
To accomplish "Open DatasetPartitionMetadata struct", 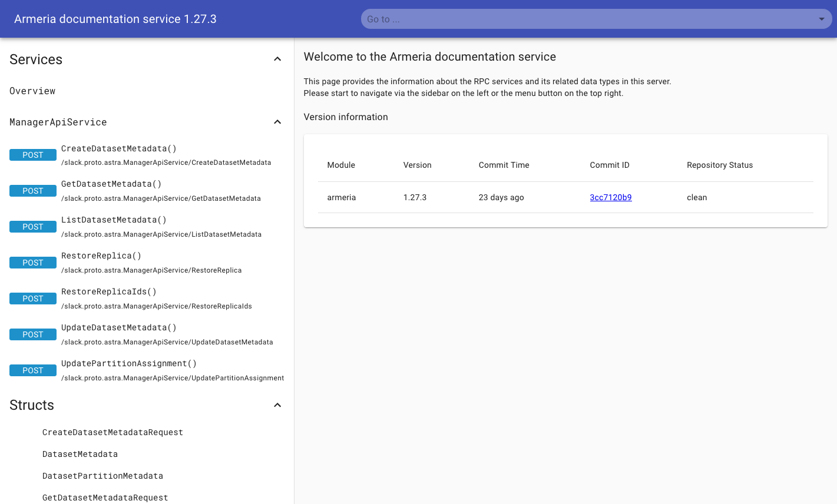I will [102, 476].
